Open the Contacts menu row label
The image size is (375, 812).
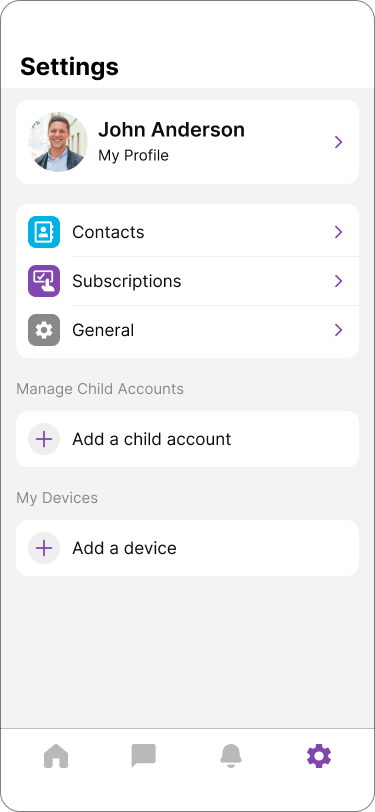pyautogui.click(x=108, y=232)
